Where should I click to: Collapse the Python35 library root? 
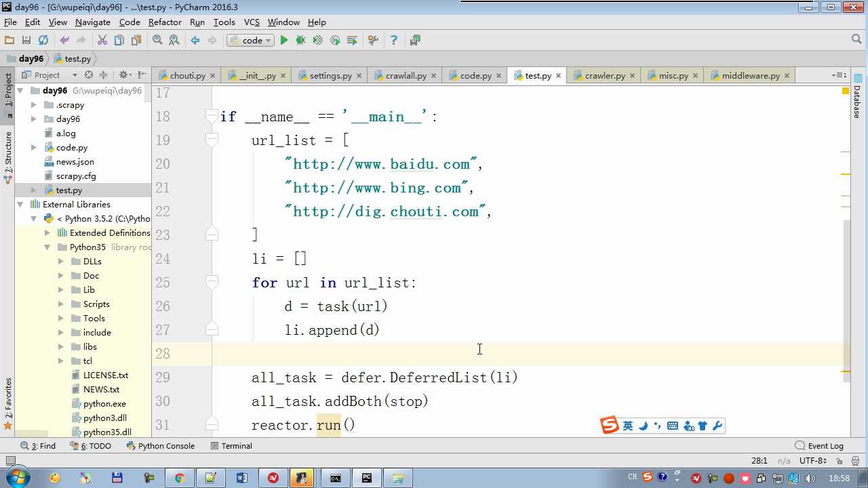click(x=47, y=247)
